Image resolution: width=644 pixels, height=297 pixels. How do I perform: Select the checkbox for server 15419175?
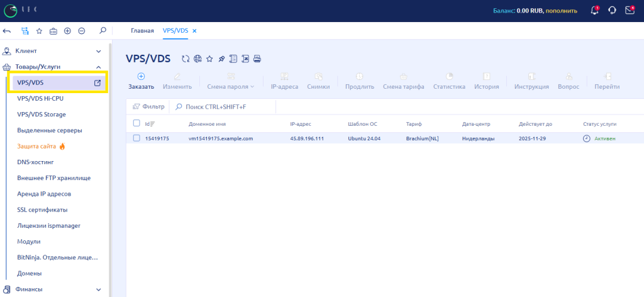[x=136, y=138]
